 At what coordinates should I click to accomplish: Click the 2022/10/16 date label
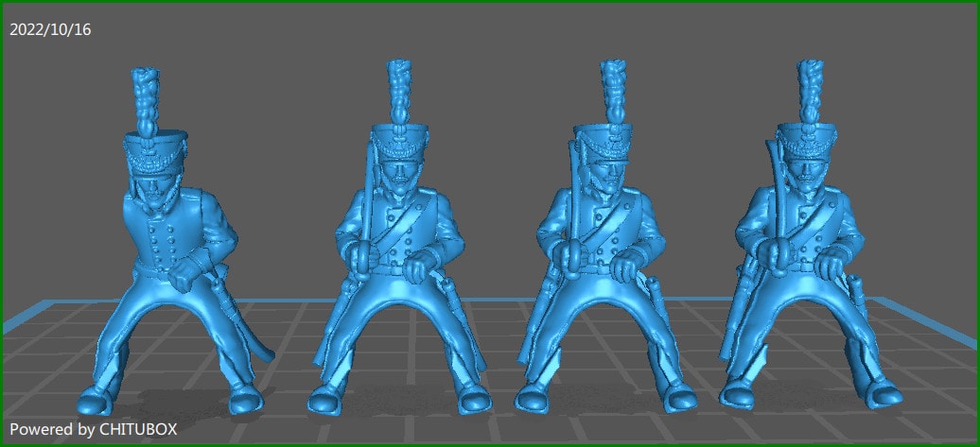coord(50,29)
